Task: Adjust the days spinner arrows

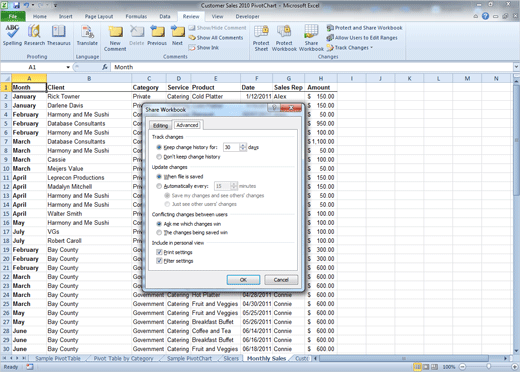Action: point(243,147)
